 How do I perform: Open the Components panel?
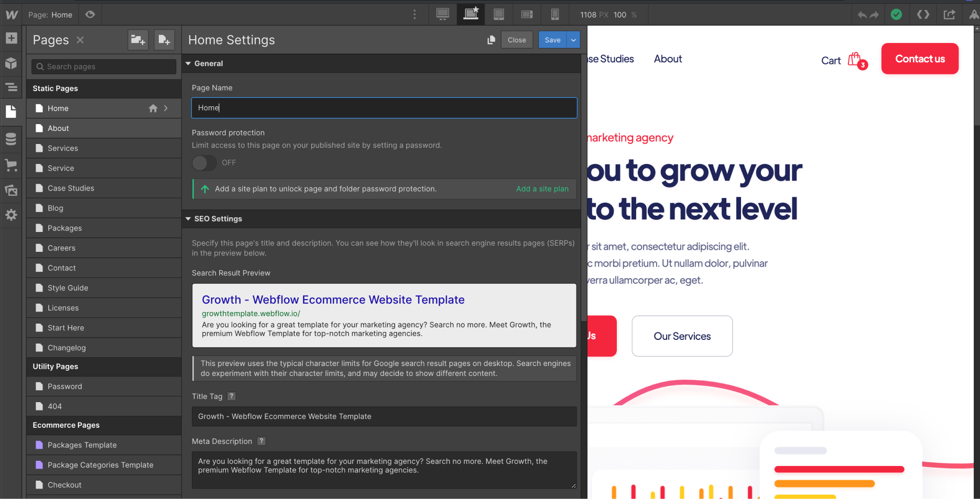point(11,63)
